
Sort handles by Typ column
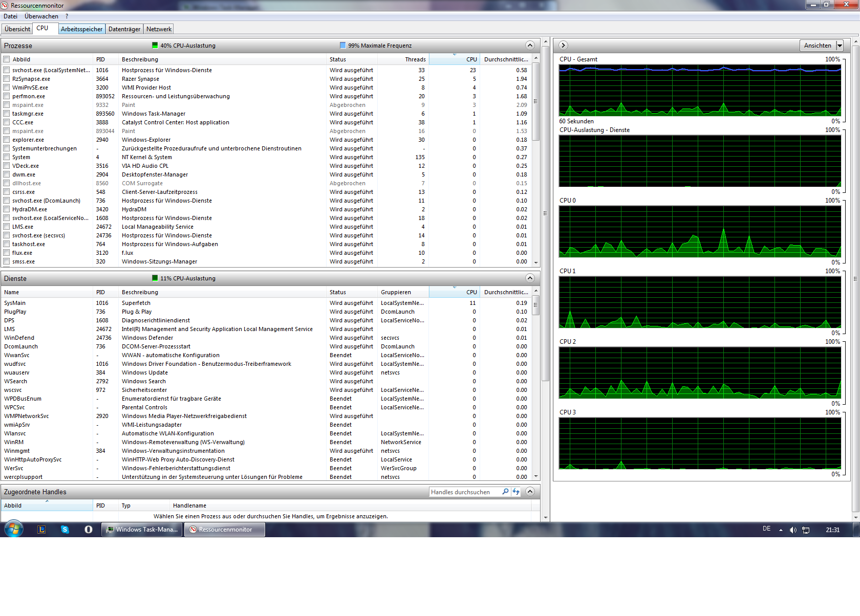click(144, 505)
